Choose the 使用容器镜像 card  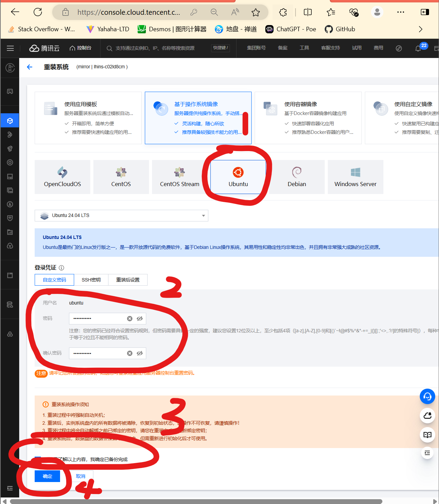(x=308, y=118)
